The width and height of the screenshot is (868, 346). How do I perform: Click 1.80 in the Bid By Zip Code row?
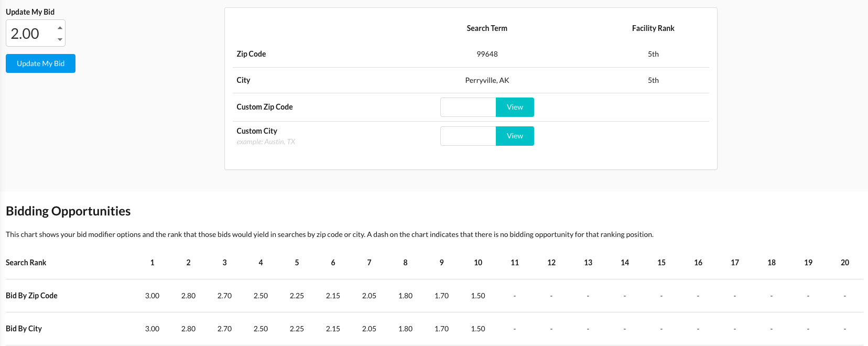[x=406, y=296]
